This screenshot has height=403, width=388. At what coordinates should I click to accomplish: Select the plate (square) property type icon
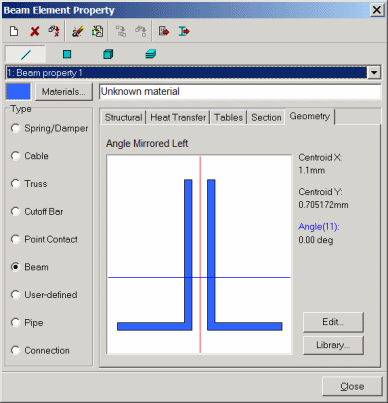pos(67,54)
